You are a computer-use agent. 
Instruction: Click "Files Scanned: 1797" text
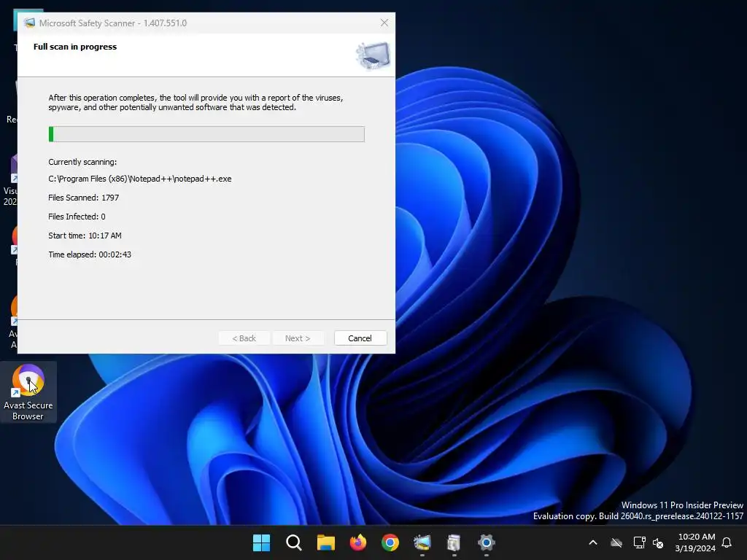click(x=83, y=198)
